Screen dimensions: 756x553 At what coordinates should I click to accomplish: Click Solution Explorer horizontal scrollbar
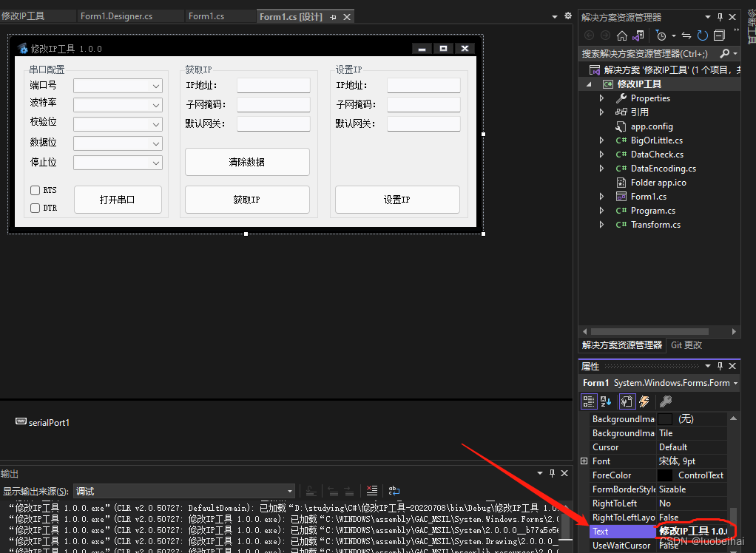click(649, 331)
